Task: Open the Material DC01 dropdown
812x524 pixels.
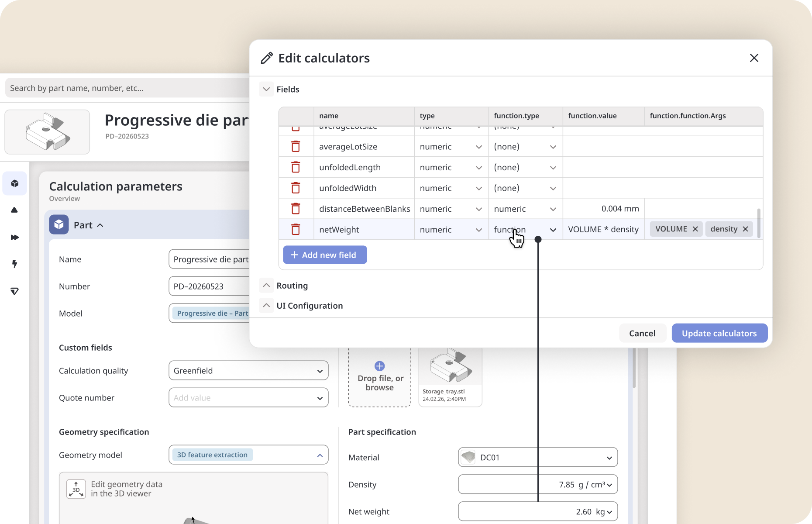Action: click(538, 457)
